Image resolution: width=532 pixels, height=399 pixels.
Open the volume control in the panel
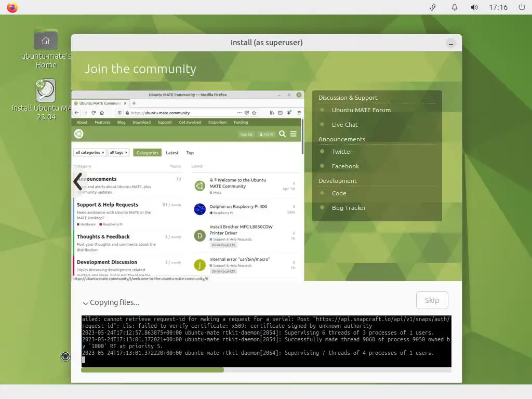click(x=474, y=7)
